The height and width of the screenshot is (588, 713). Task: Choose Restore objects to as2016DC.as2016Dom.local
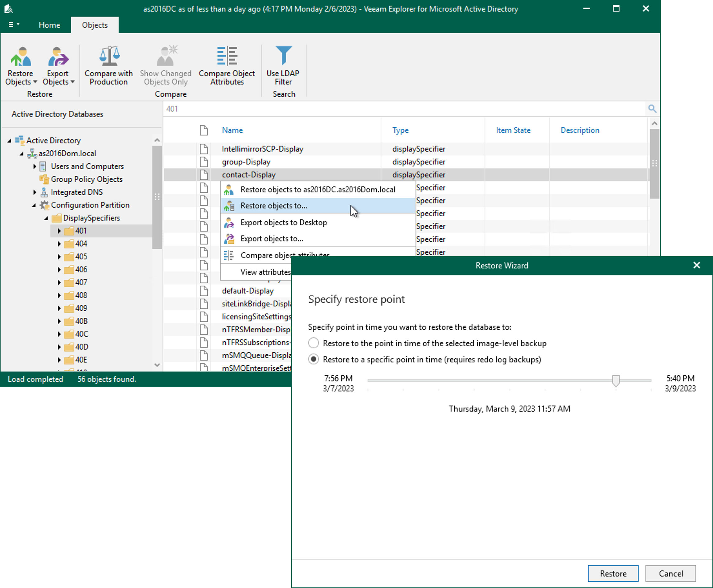tap(318, 189)
